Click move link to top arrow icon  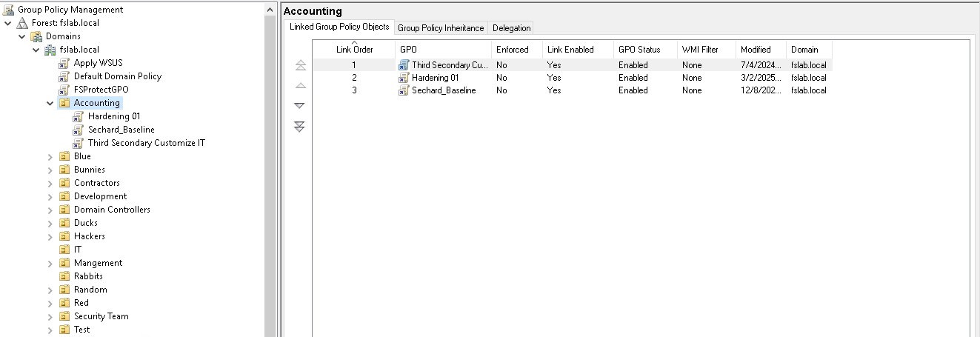click(300, 66)
